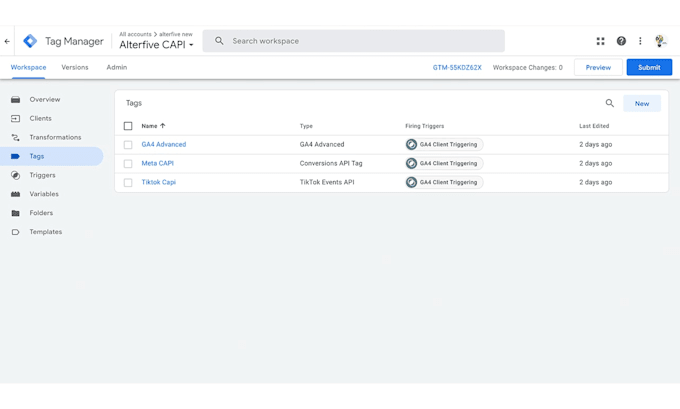Click the sort arrow beside Name column
The width and height of the screenshot is (680, 409).
coord(163,126)
